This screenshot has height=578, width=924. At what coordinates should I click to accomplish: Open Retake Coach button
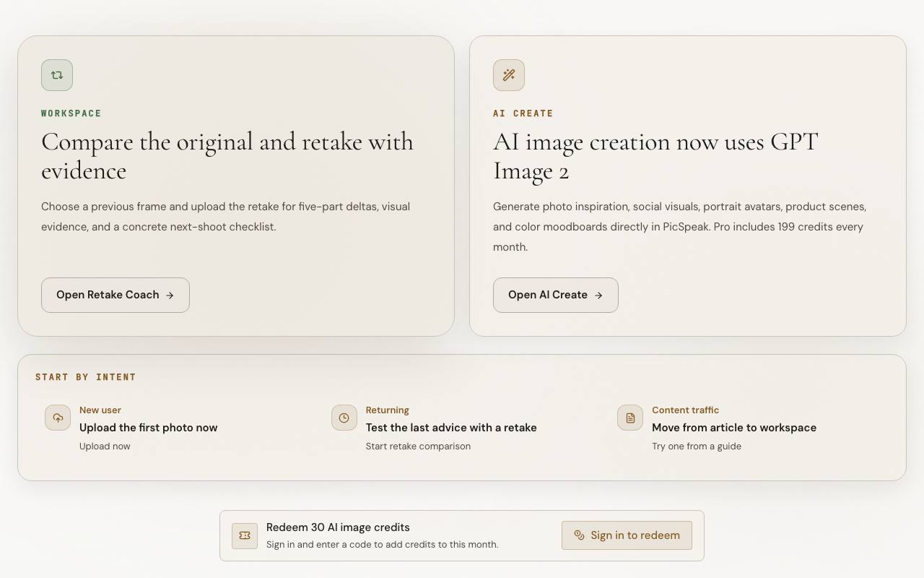115,295
